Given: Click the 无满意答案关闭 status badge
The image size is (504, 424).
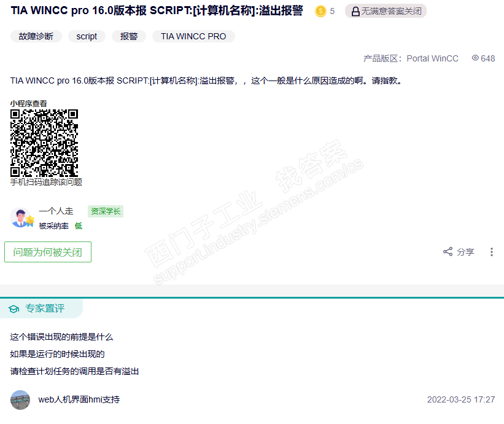Looking at the screenshot, I should [x=386, y=11].
